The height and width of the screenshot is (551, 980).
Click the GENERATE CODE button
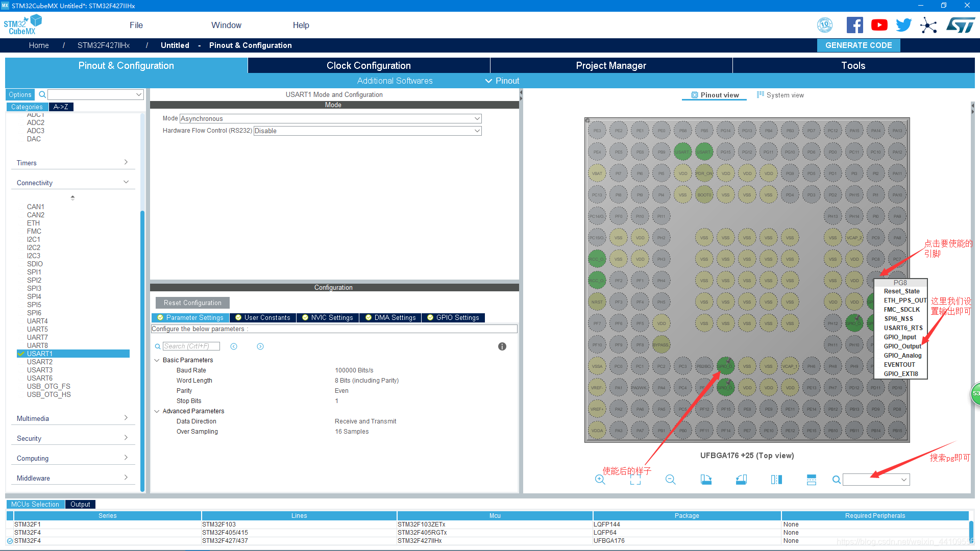pyautogui.click(x=859, y=45)
